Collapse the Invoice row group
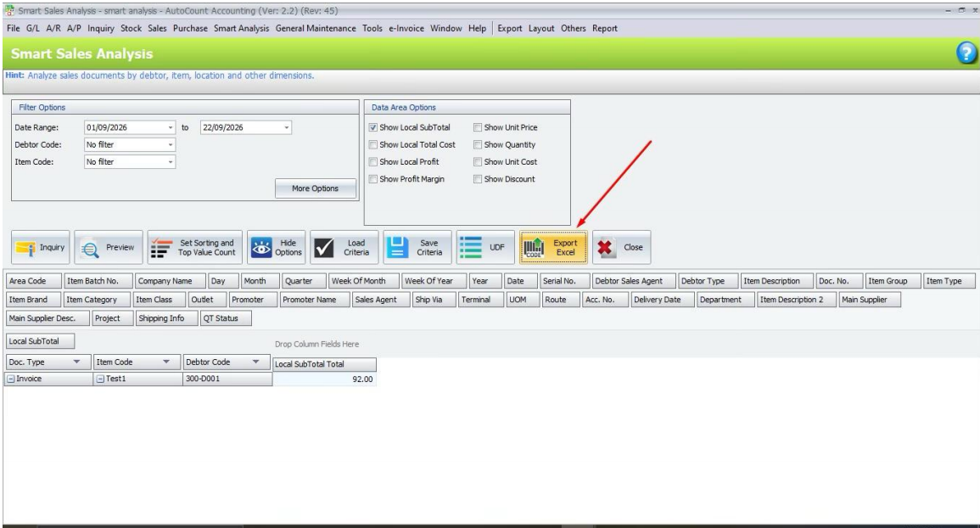This screenshot has width=980, height=528. [11, 379]
